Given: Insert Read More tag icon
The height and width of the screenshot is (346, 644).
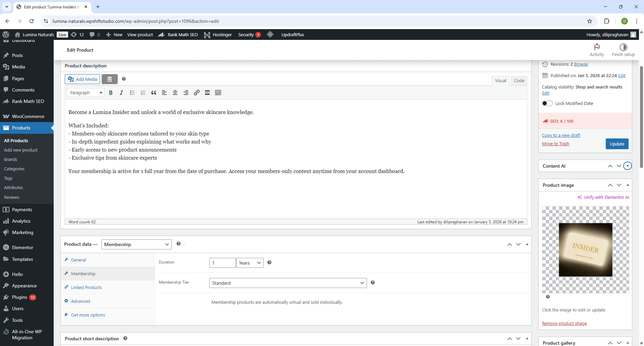Looking at the screenshot, I should pyautogui.click(x=207, y=93).
